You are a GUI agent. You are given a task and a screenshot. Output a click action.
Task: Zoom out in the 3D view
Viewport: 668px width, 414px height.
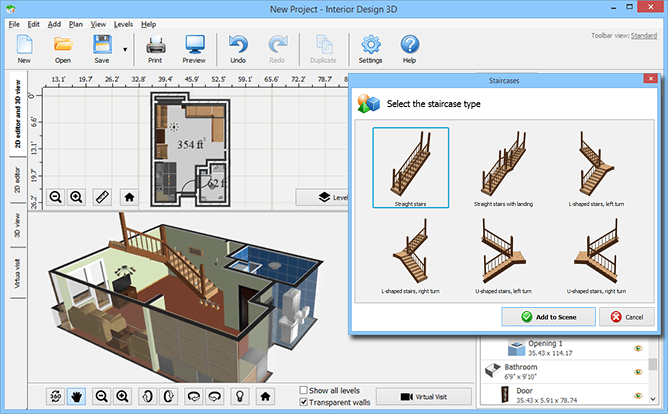(x=101, y=397)
